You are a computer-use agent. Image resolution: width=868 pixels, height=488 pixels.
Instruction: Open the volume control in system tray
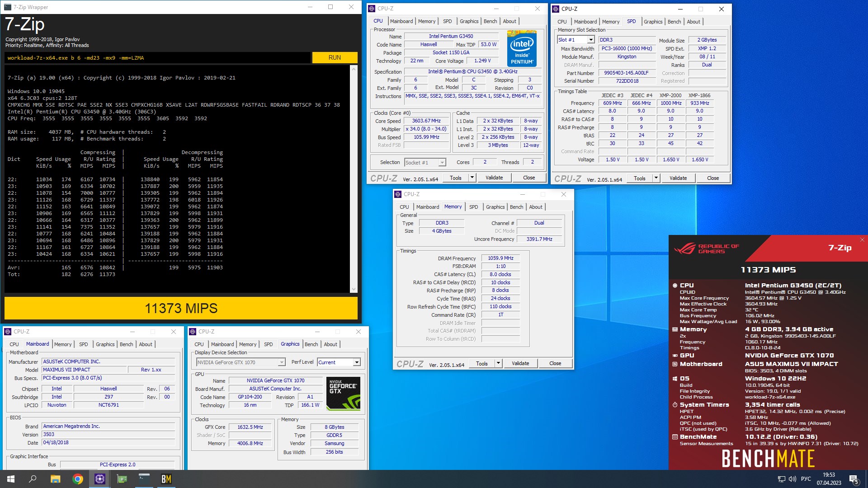pyautogui.click(x=792, y=479)
